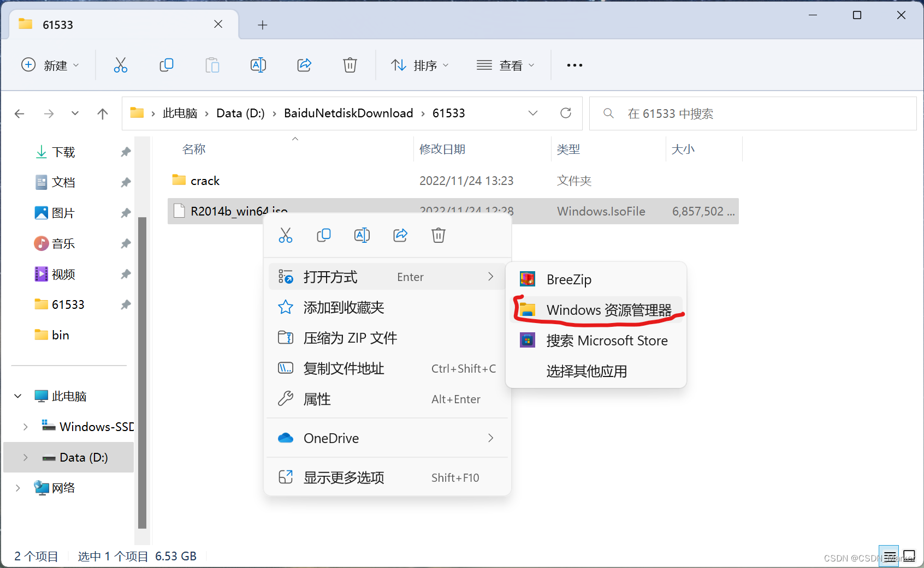Click the 此电脑 breadcrumb
Viewport: 924px width, 568px height.
(x=180, y=113)
